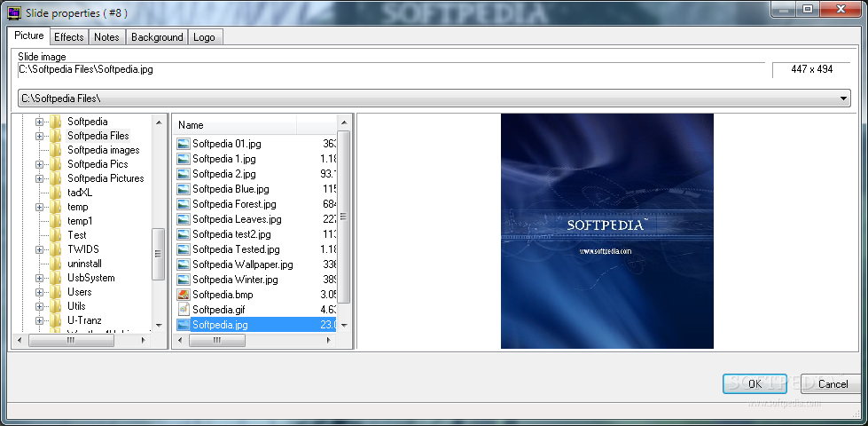Screen dimensions: 868x426
Task: Select the Softpedia.gif file name
Action: (219, 310)
